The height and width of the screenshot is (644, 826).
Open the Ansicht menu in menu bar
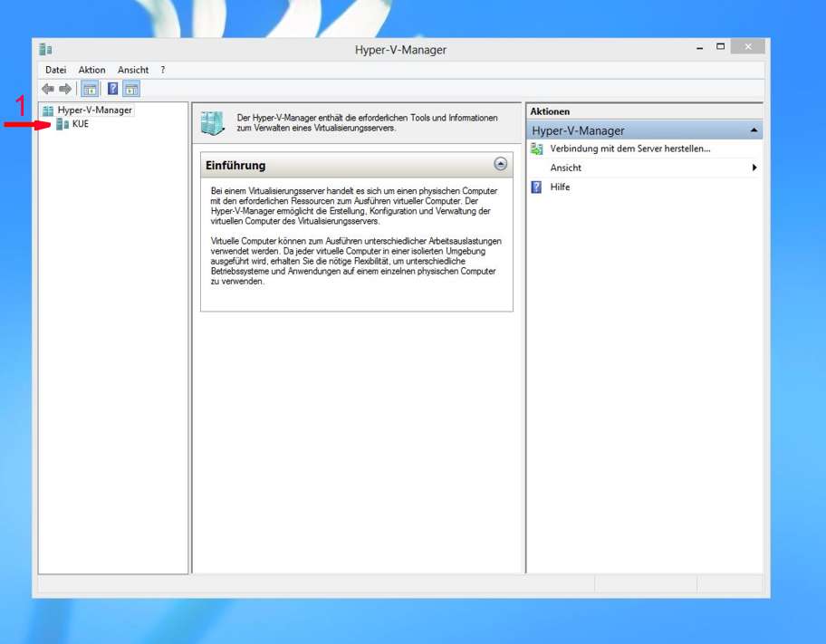pyautogui.click(x=133, y=70)
